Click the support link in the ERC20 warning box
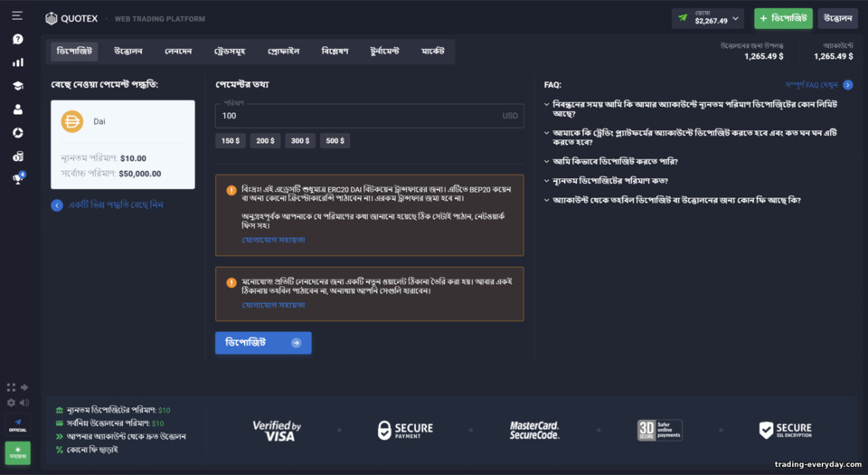 coord(273,240)
